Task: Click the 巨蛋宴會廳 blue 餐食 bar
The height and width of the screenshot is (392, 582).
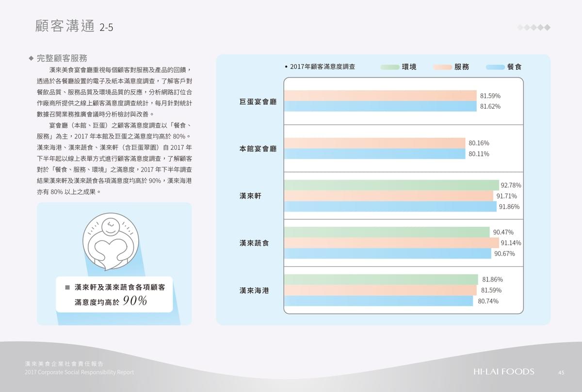Action: (x=380, y=106)
